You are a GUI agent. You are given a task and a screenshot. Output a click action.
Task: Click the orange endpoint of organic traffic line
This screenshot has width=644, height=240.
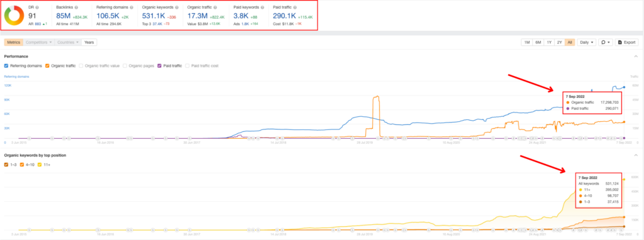[624, 122]
